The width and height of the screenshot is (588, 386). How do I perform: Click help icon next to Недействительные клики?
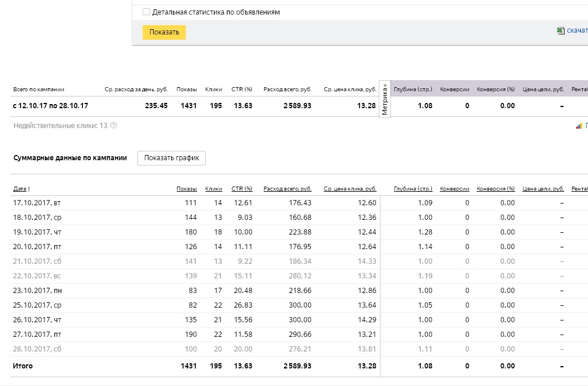[x=114, y=125]
